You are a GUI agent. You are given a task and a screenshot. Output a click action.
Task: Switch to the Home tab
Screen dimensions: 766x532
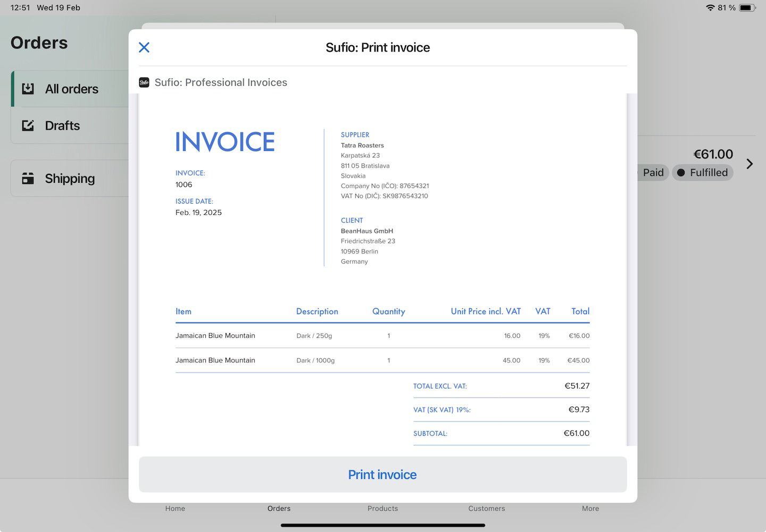175,509
